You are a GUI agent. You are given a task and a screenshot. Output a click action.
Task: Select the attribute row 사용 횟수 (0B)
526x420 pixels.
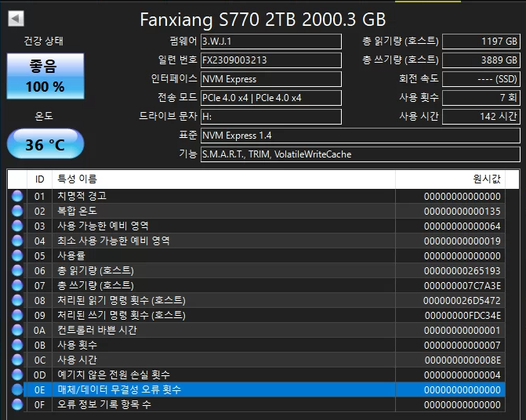point(256,345)
